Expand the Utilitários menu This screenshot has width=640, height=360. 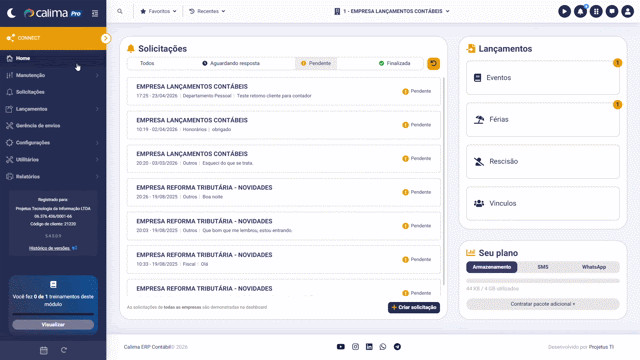click(53, 160)
